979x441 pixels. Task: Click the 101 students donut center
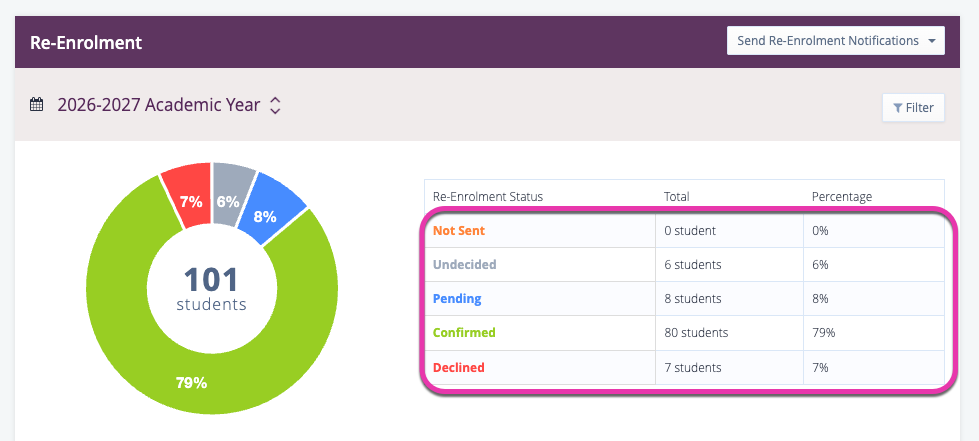[211, 288]
